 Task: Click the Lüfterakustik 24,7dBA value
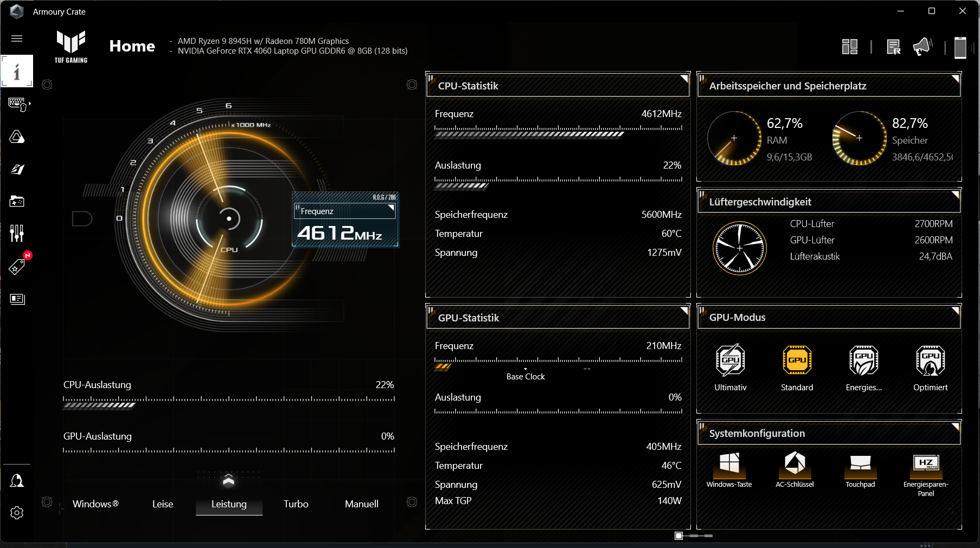(936, 256)
